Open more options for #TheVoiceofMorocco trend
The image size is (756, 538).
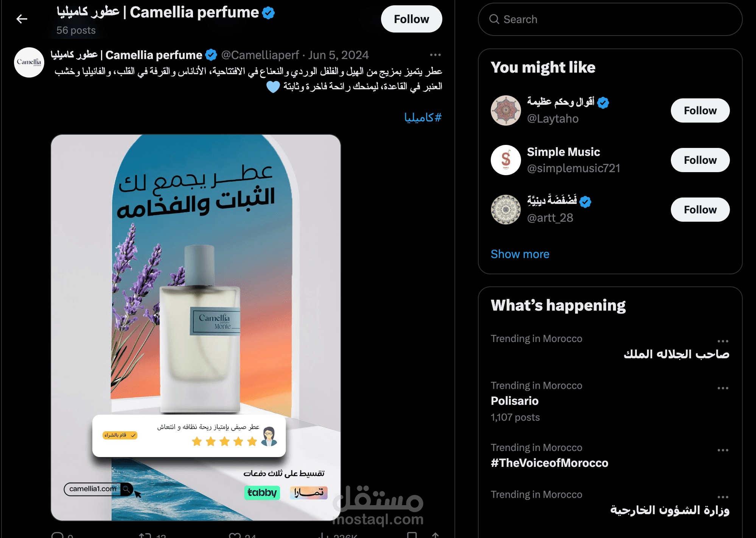[723, 450]
